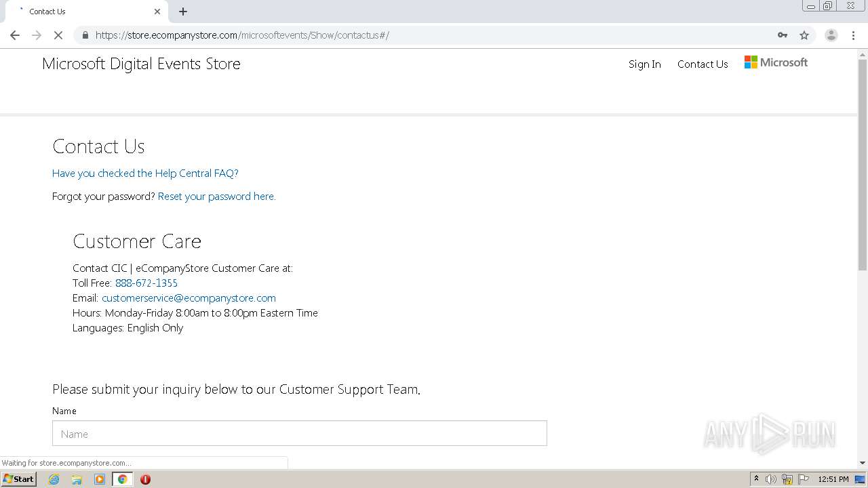Open the volume speaker tray icon

tap(771, 479)
